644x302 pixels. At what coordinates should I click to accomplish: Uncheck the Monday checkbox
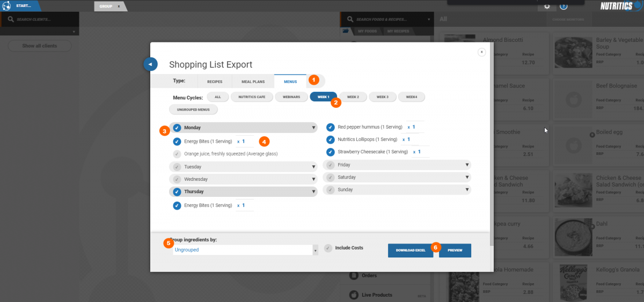pos(177,128)
